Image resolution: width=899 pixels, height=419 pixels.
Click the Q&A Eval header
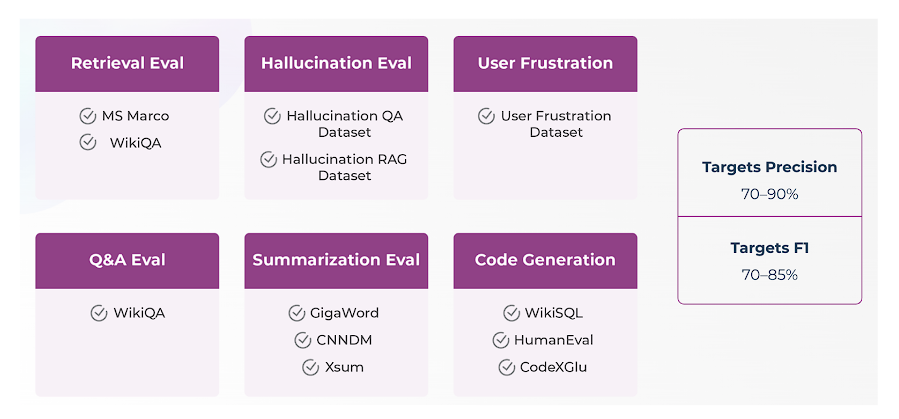coord(127,260)
